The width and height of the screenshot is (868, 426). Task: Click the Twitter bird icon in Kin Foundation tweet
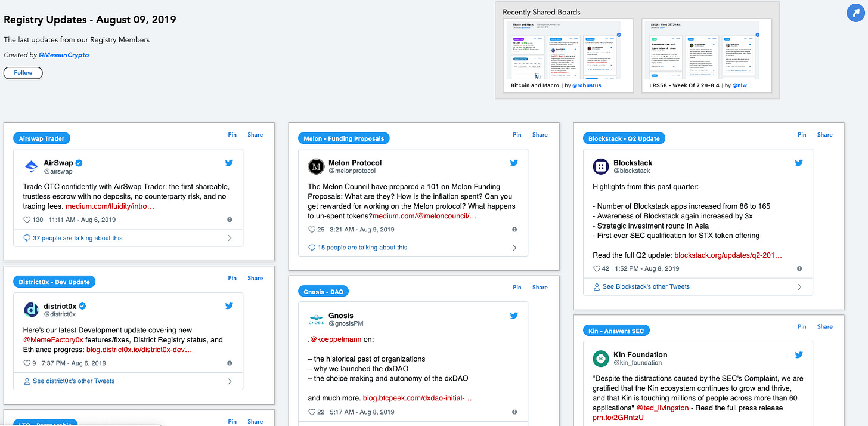[799, 354]
